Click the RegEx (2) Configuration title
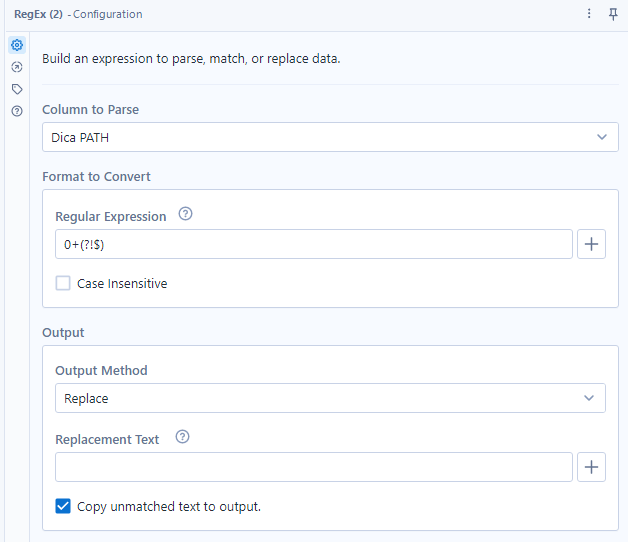The width and height of the screenshot is (628, 542). pos(78,14)
